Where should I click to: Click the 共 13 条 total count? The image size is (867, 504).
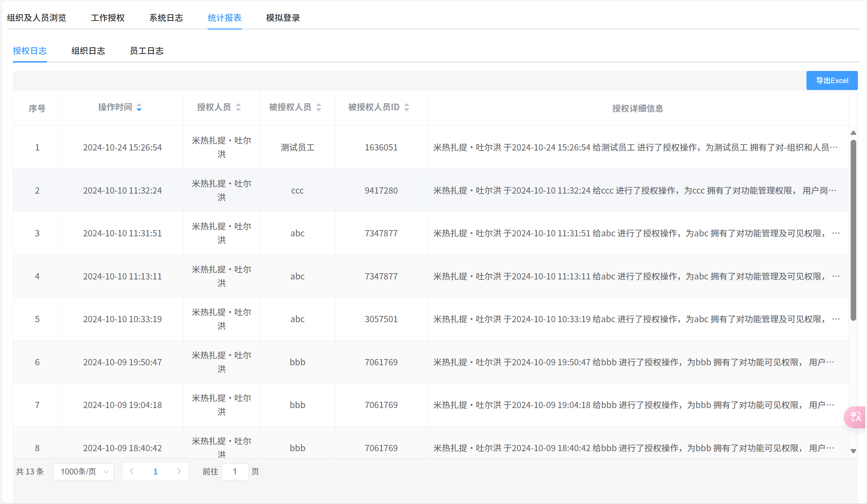pos(30,472)
